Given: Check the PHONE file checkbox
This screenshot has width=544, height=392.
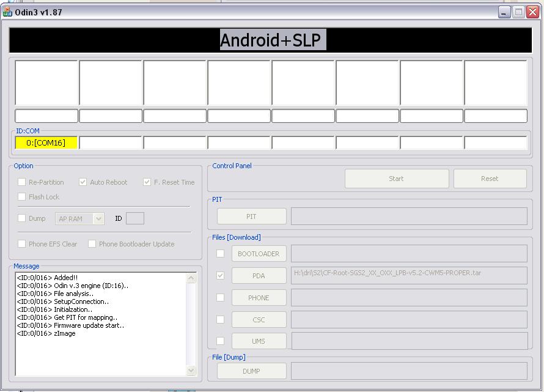Looking at the screenshot, I should (220, 297).
